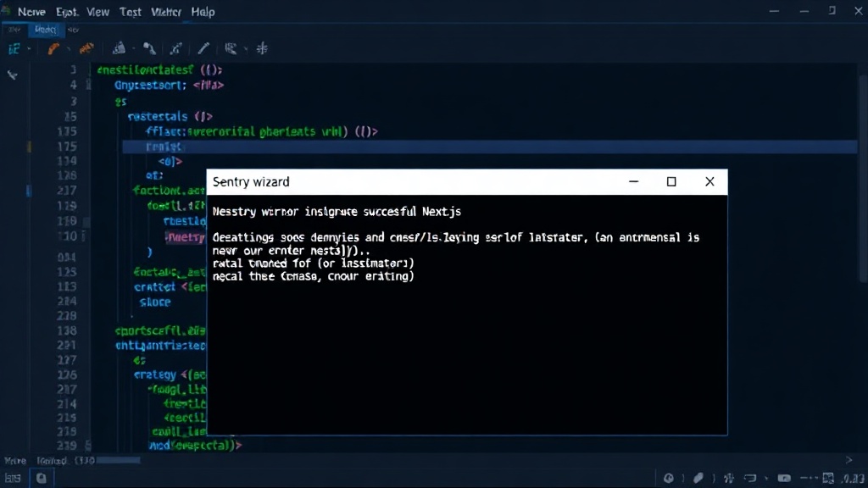Select the highlighted blue tab under the menu bar
The height and width of the screenshot is (488, 868).
click(46, 30)
